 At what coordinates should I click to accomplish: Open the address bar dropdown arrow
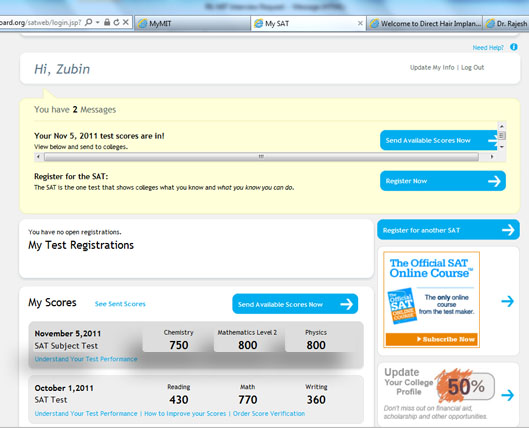tap(98, 23)
